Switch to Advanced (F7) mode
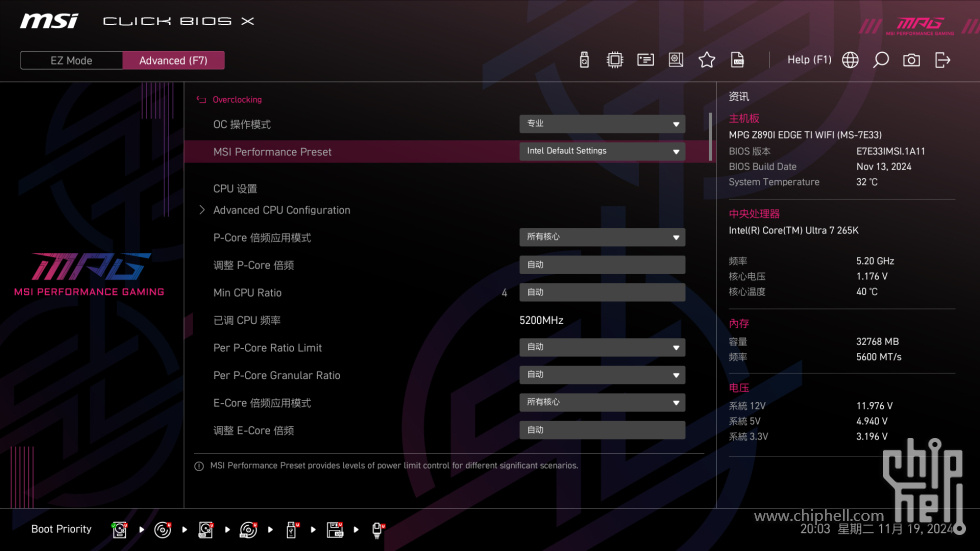The image size is (980, 551). click(173, 61)
